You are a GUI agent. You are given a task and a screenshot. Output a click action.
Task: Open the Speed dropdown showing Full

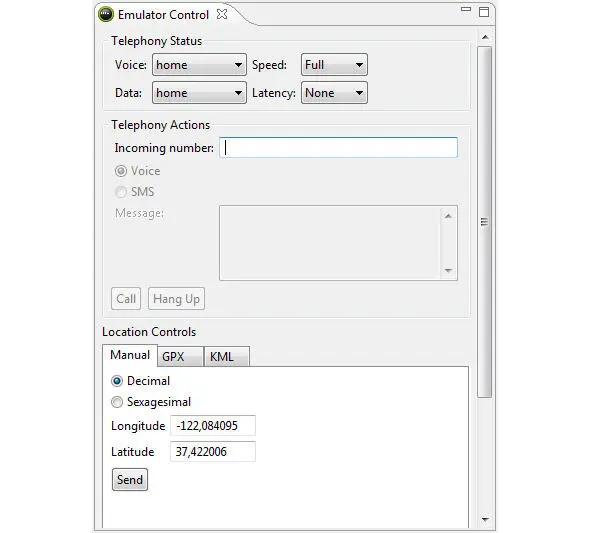(x=334, y=65)
